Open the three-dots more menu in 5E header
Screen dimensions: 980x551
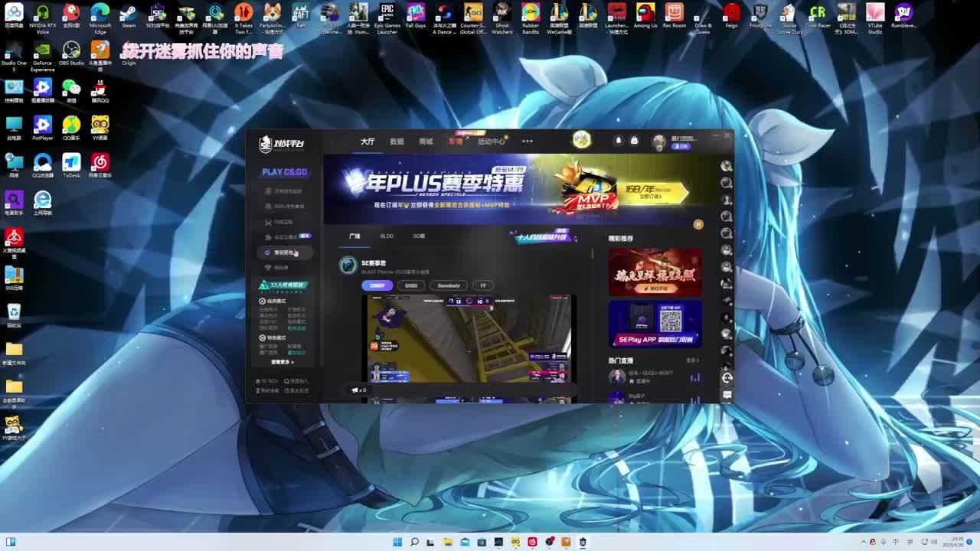(x=527, y=142)
